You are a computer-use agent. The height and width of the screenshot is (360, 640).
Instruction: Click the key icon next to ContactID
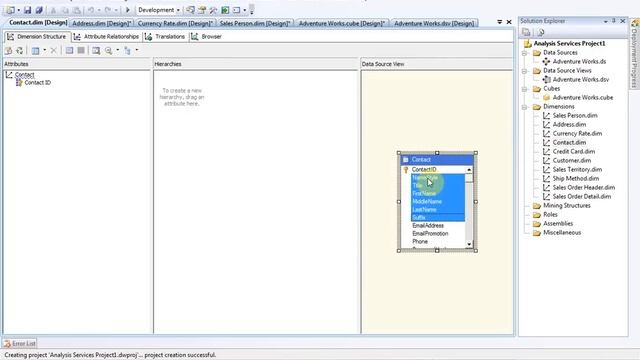pos(406,169)
